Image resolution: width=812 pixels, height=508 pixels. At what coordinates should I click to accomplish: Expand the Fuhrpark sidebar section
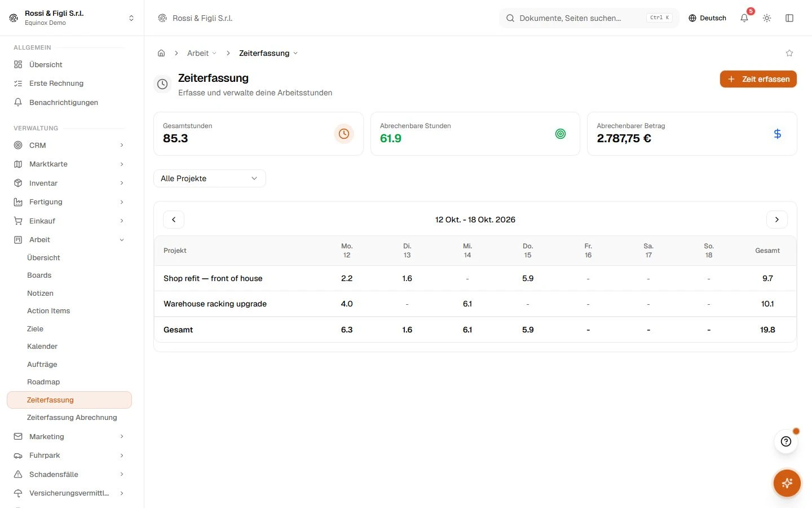(69, 456)
